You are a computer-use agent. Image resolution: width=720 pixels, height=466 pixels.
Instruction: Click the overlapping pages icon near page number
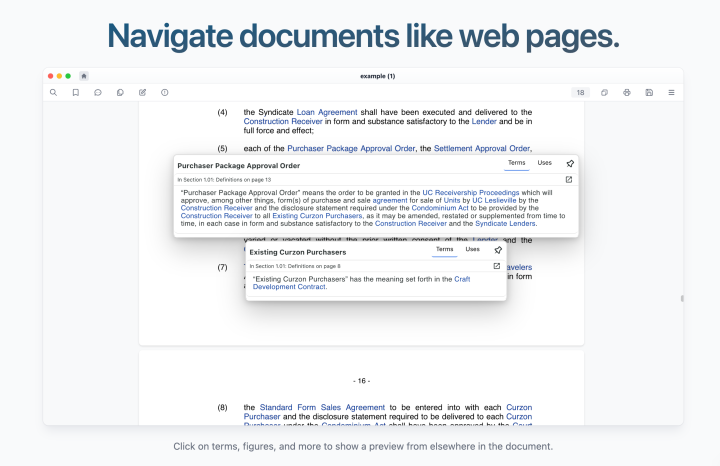604,92
